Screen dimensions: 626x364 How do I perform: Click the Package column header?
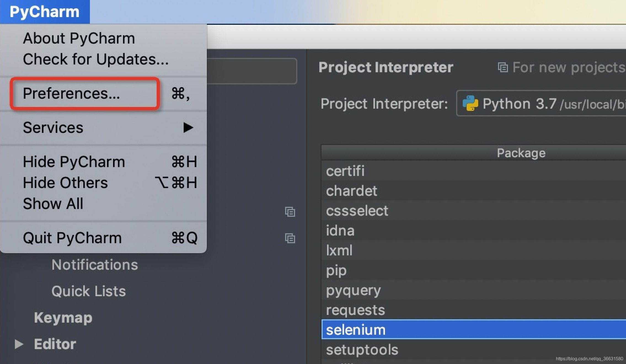pyautogui.click(x=521, y=153)
